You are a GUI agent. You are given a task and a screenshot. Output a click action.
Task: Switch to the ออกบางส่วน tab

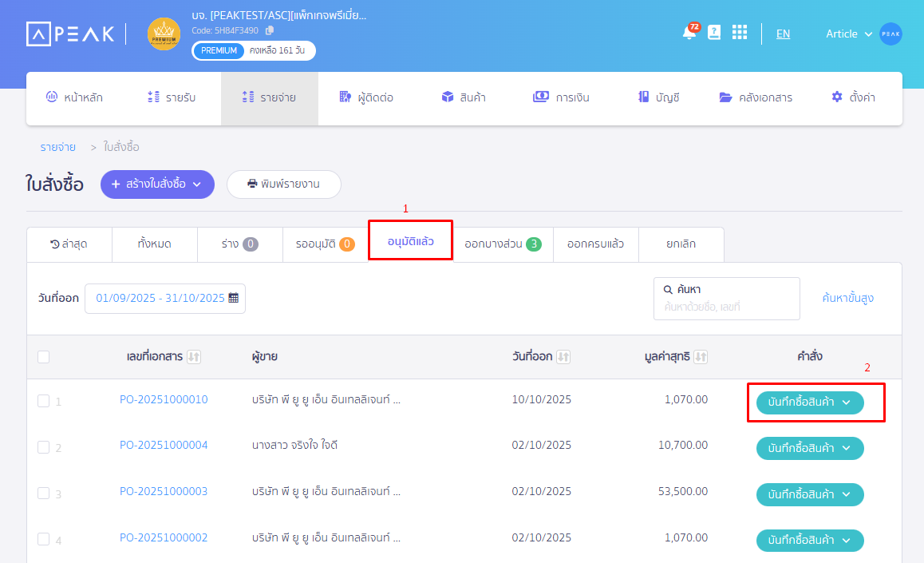click(x=503, y=244)
